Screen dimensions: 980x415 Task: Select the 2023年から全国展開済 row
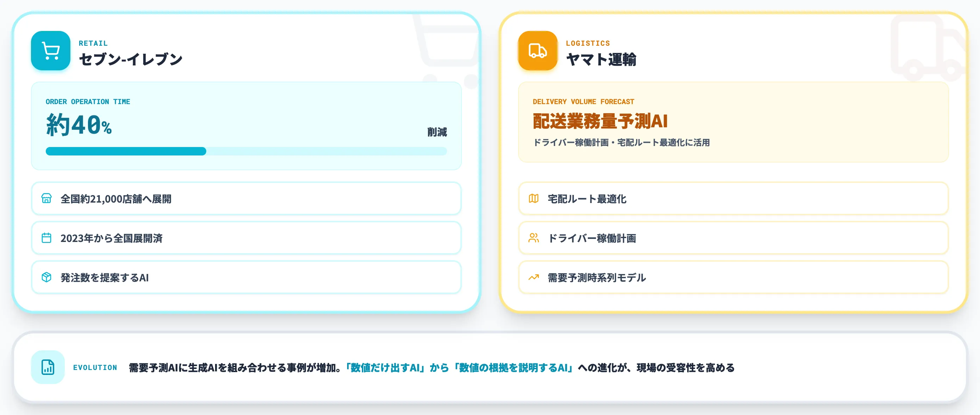tap(246, 238)
